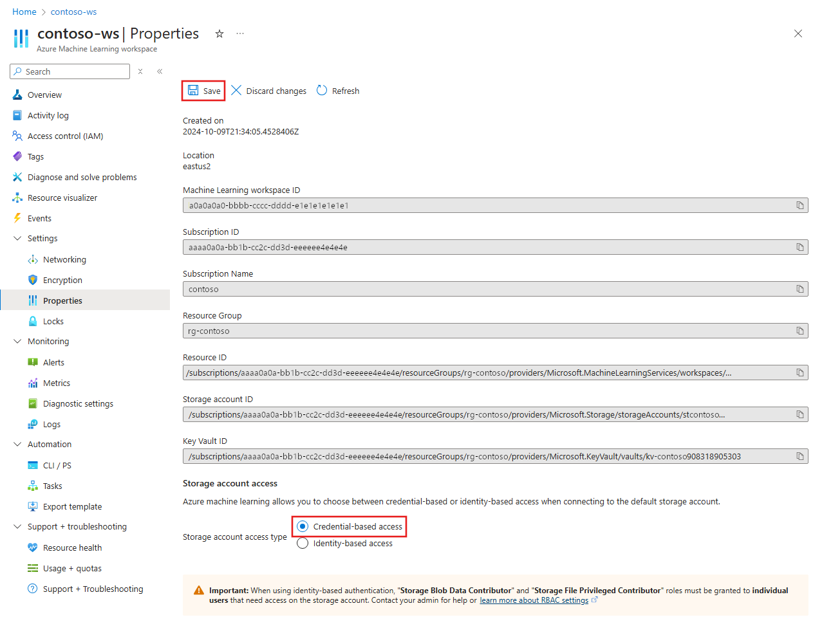Image resolution: width=813 pixels, height=644 pixels.
Task: Collapse Support + troubleshooting group
Action: click(17, 526)
